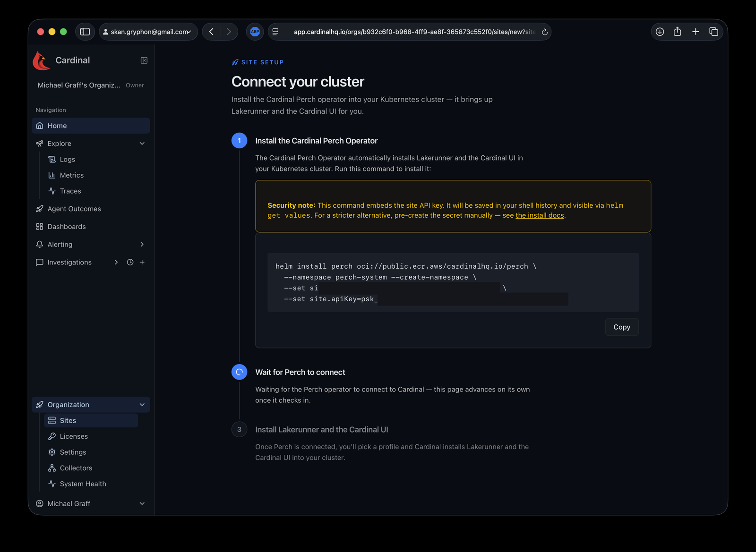Open the ABP ad blocker extension

coord(255,32)
